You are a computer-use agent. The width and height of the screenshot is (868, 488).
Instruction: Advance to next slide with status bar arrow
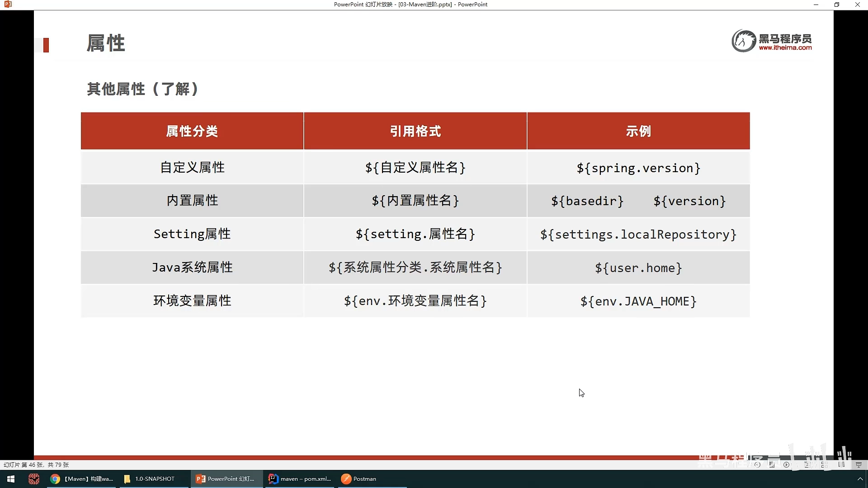tap(786, 465)
